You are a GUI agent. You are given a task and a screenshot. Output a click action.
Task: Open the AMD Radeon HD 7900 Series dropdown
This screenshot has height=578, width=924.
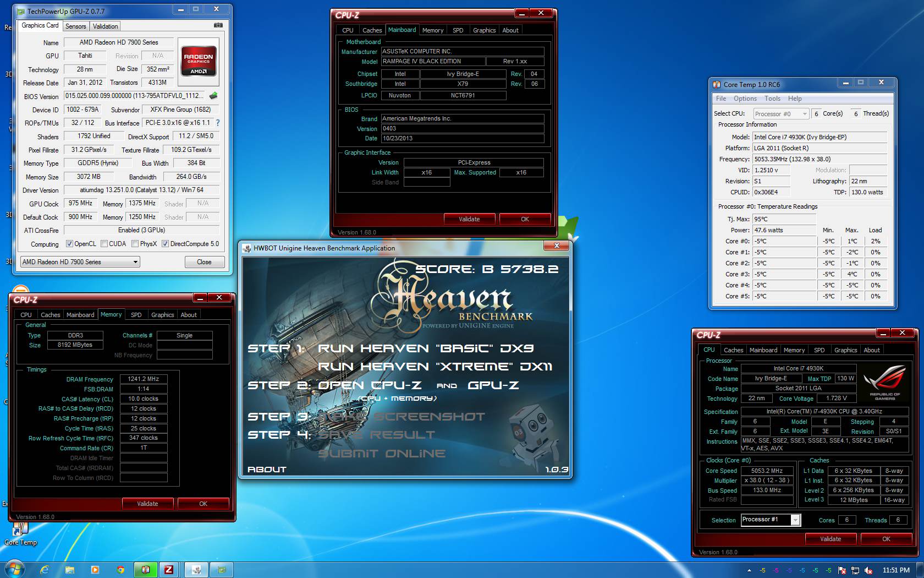[80, 262]
